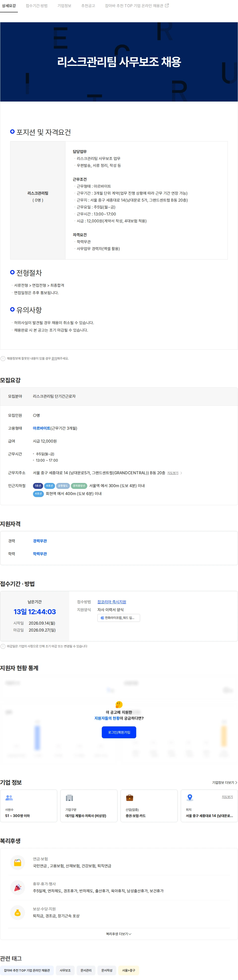The image size is (238, 980).
Task: Click the 휴무·휴가·행사 party icon
Action: coord(18,888)
